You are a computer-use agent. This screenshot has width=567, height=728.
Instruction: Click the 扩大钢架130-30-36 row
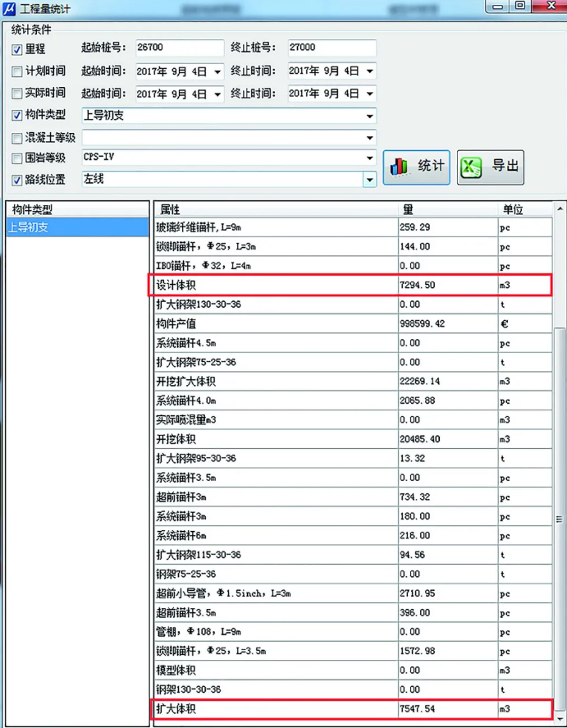(354, 304)
